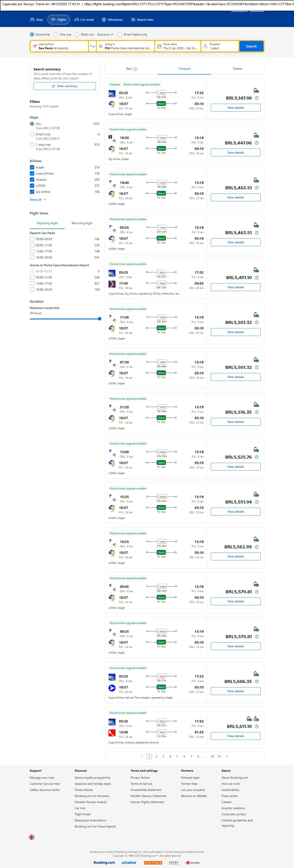Screen dimensions: 294x868
Task: Click the next page arrow in pagination
Action: point(227,756)
